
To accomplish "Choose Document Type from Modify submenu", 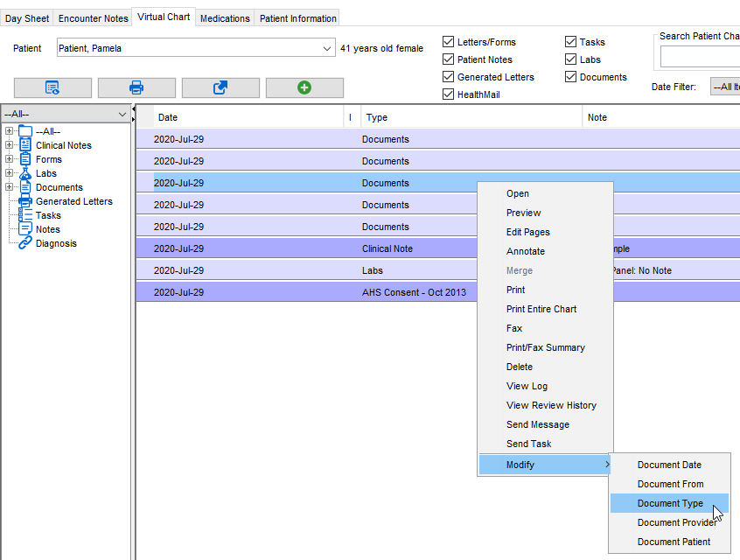I will coord(669,503).
